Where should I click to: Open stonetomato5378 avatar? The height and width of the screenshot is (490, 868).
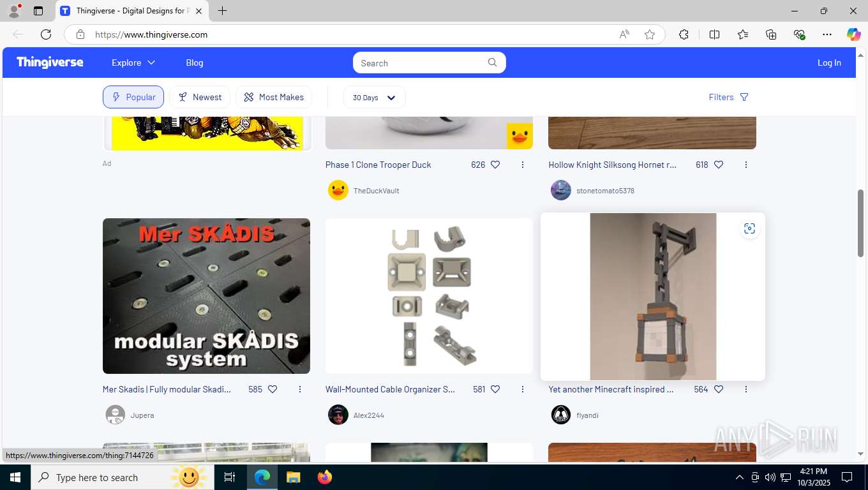pos(561,190)
